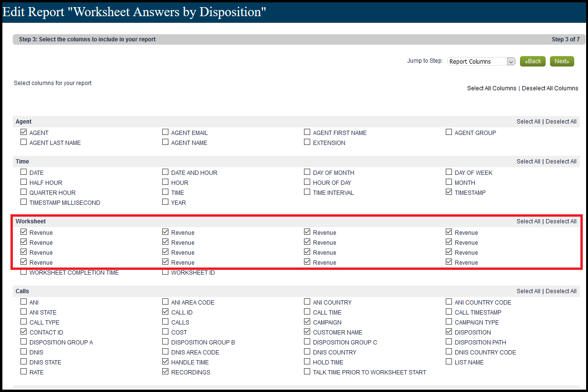
Task: Check the AGENT EMAIL checkbox
Action: pos(166,132)
